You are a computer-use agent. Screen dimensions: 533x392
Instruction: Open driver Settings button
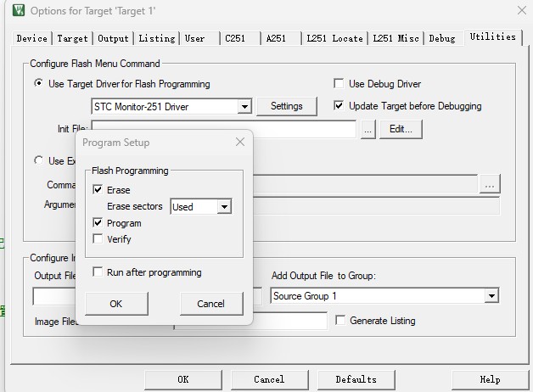tap(286, 106)
